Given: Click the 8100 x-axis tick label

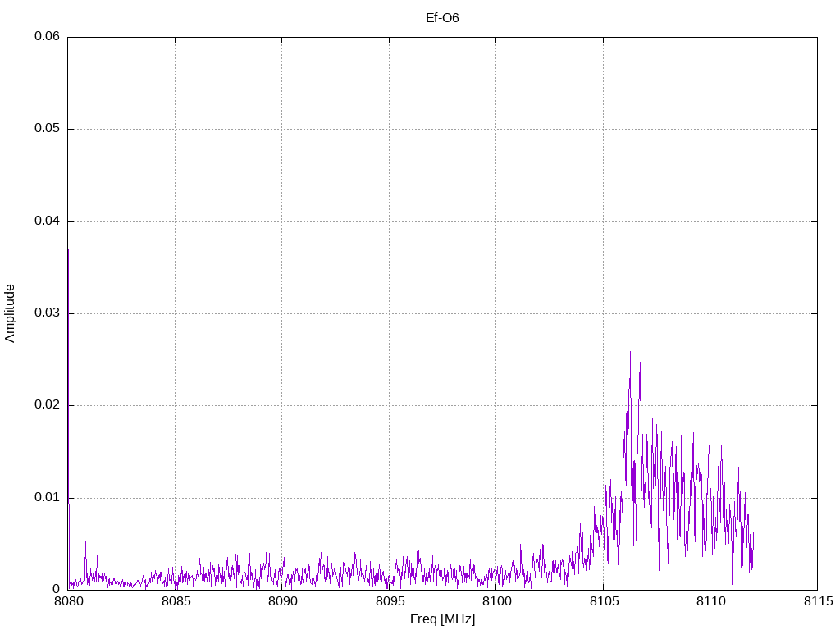Looking at the screenshot, I should point(496,603).
